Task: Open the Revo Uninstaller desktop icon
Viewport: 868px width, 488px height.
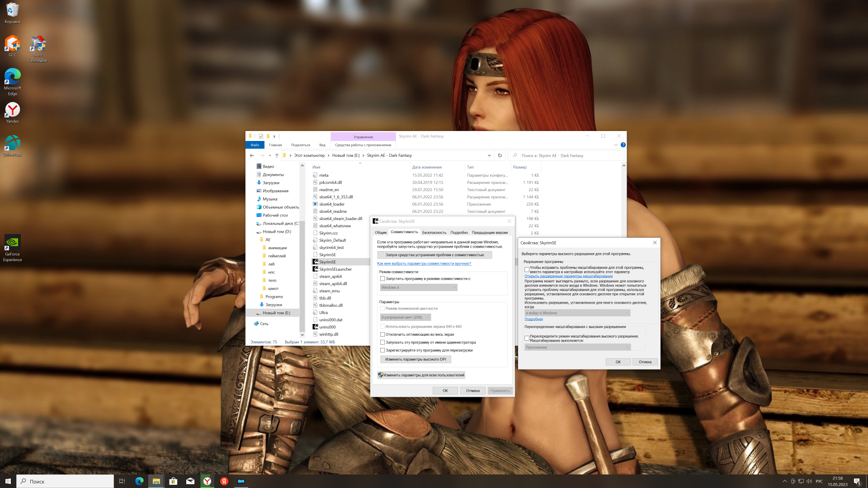Action: 38,44
